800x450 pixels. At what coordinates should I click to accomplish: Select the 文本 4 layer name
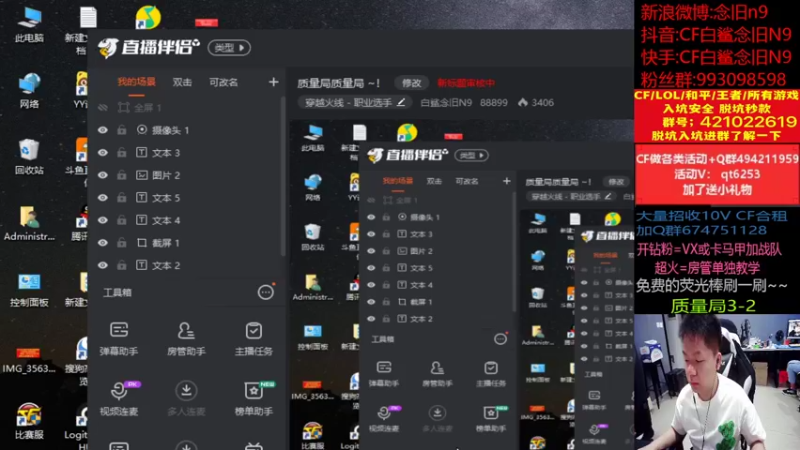pos(166,220)
